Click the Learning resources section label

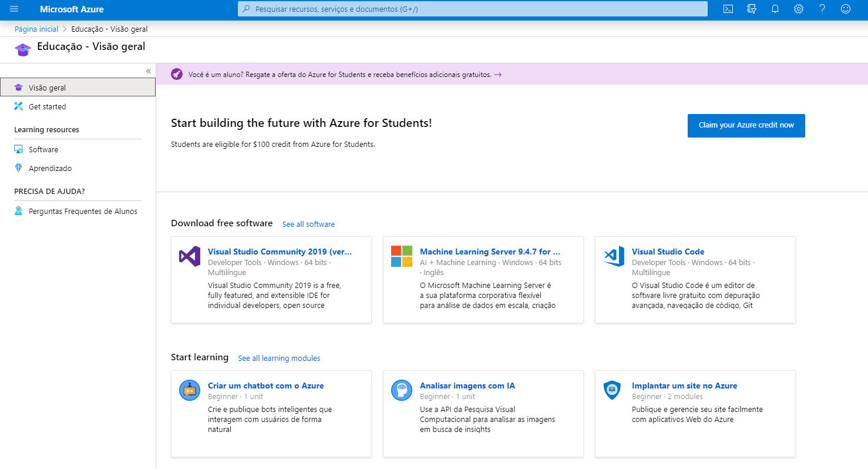[x=46, y=130]
